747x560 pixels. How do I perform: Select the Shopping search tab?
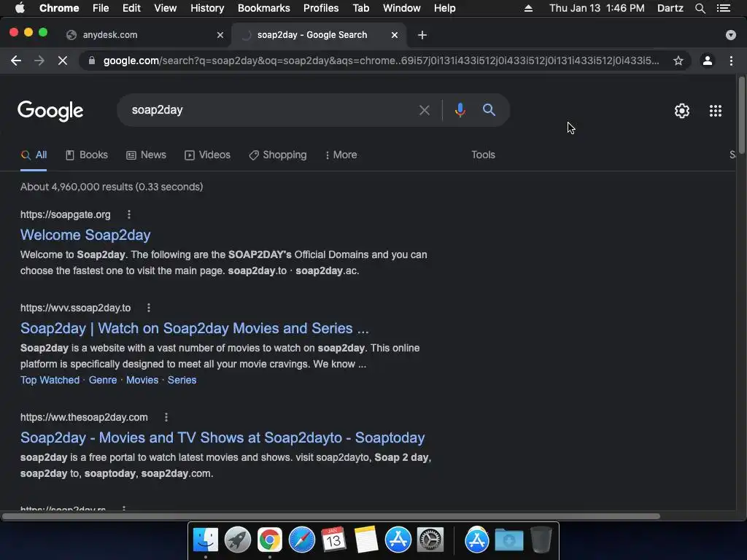point(278,155)
